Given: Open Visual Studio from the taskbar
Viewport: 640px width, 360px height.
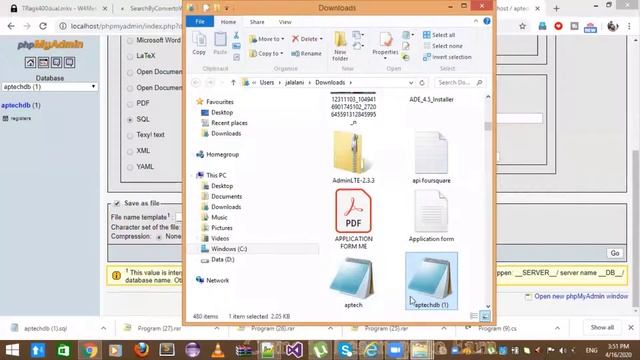Looking at the screenshot, I should 294,350.
